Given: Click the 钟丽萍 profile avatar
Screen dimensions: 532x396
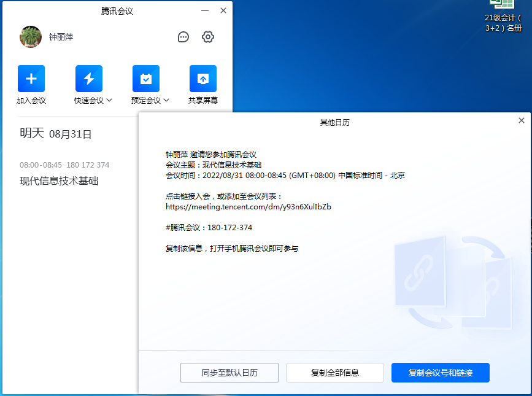Looking at the screenshot, I should (31, 37).
